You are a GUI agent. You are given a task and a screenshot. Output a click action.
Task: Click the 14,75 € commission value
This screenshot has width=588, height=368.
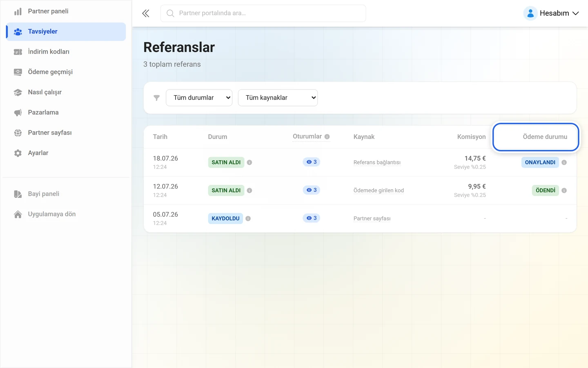475,159
